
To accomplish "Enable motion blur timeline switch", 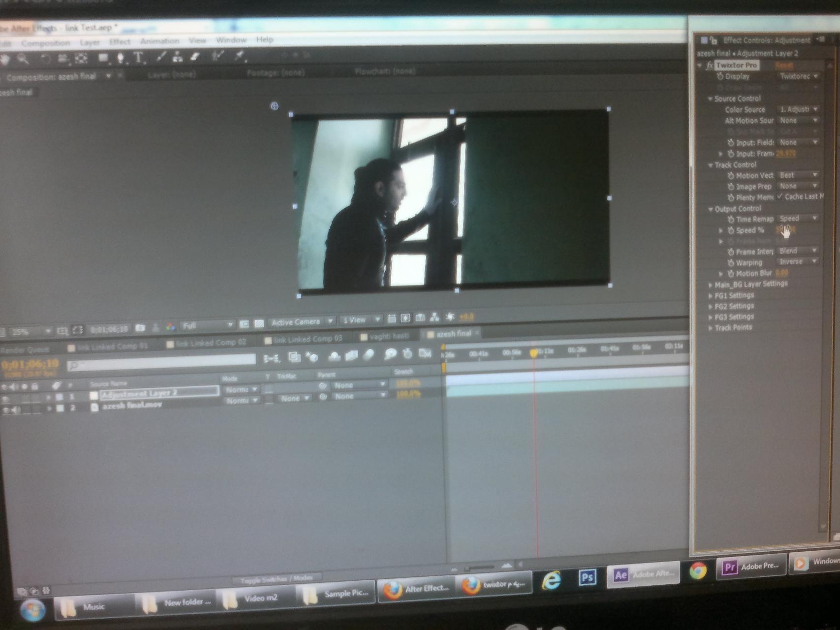I will [x=369, y=355].
